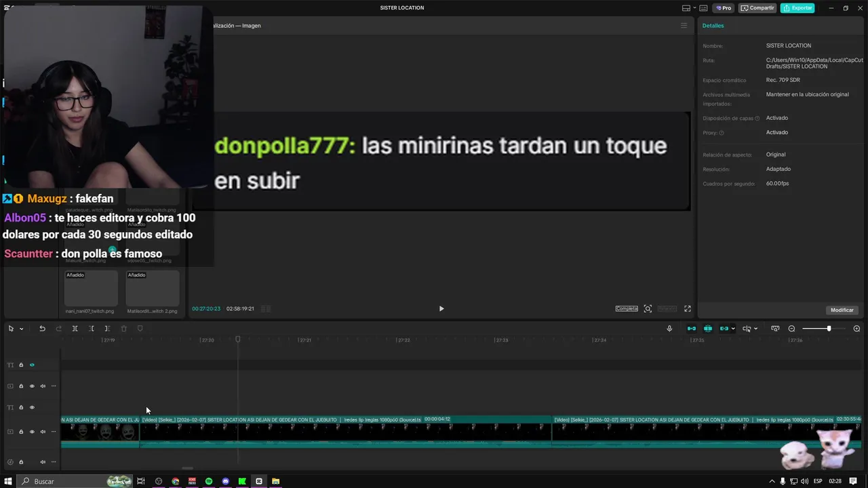This screenshot has height=488, width=868.
Task: Select the first clip with animatronic faces
Action: pos(100,432)
